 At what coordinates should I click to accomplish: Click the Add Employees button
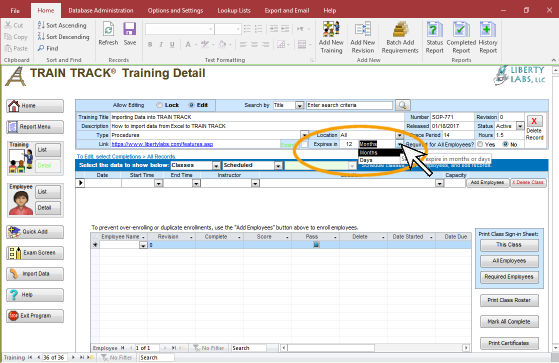[487, 183]
